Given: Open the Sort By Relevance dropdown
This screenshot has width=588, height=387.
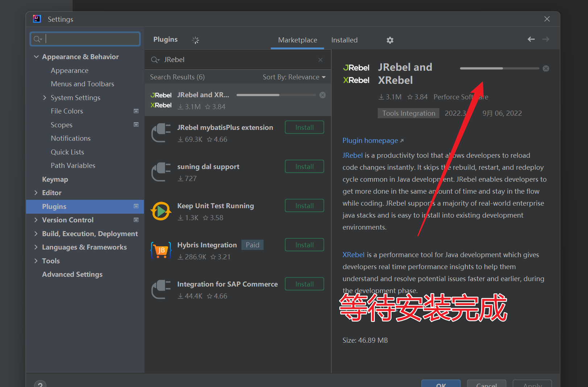Looking at the screenshot, I should [x=294, y=77].
